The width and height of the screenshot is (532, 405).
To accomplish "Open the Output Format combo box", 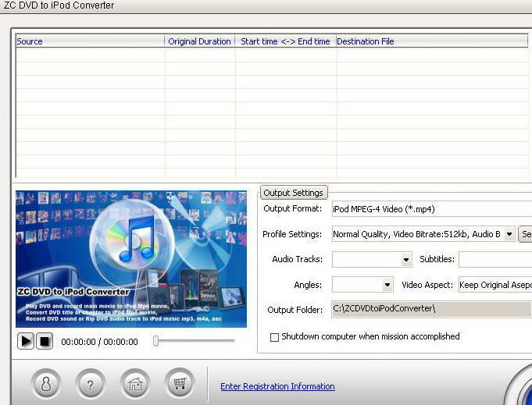I will pos(431,209).
